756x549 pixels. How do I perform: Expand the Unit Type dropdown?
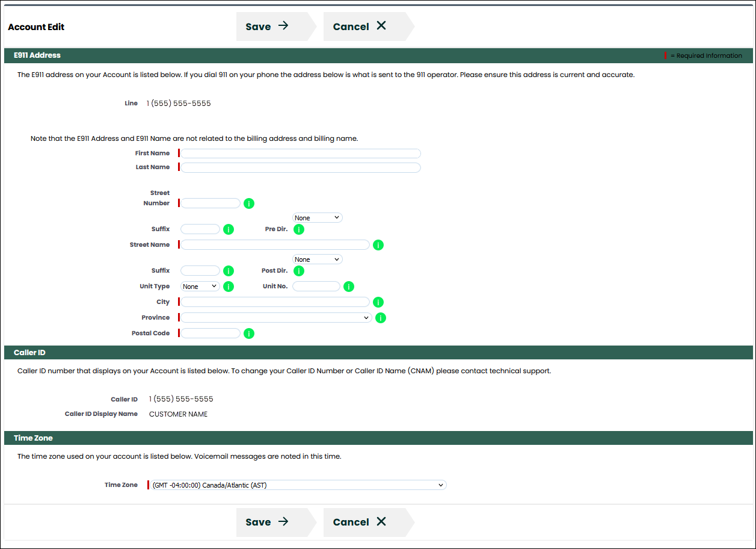(200, 287)
